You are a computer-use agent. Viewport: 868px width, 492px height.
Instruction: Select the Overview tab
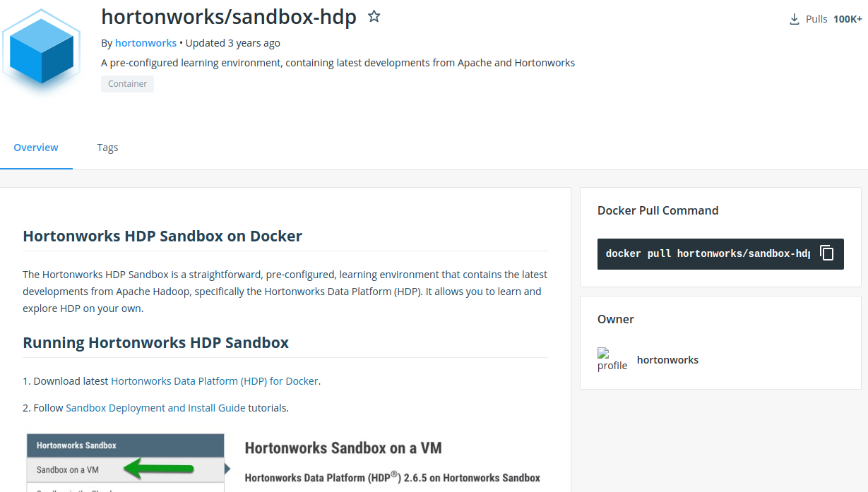pyautogui.click(x=36, y=148)
